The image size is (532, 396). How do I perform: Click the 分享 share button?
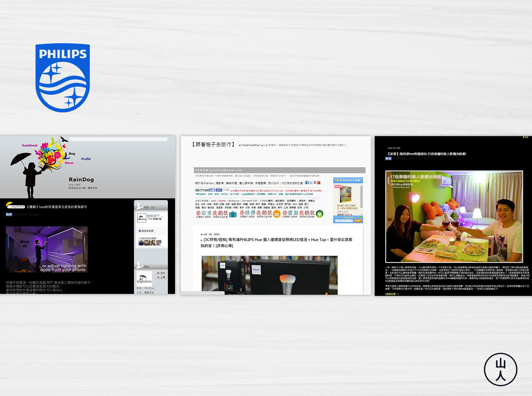coord(219,190)
